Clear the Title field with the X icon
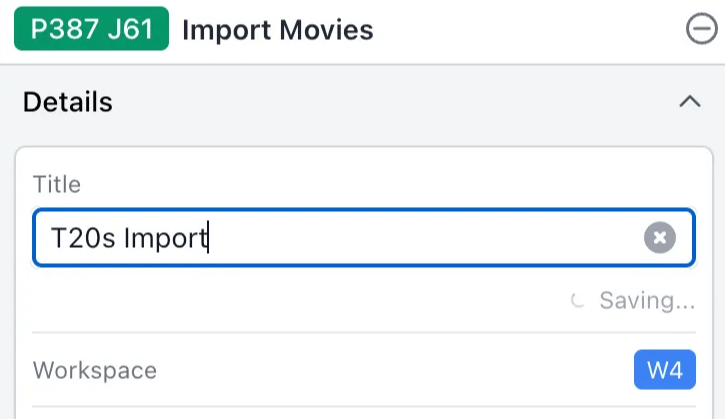 tap(659, 238)
